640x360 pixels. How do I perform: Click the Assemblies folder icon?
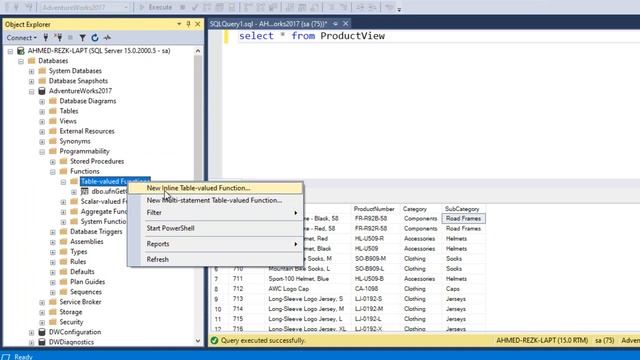pos(63,242)
